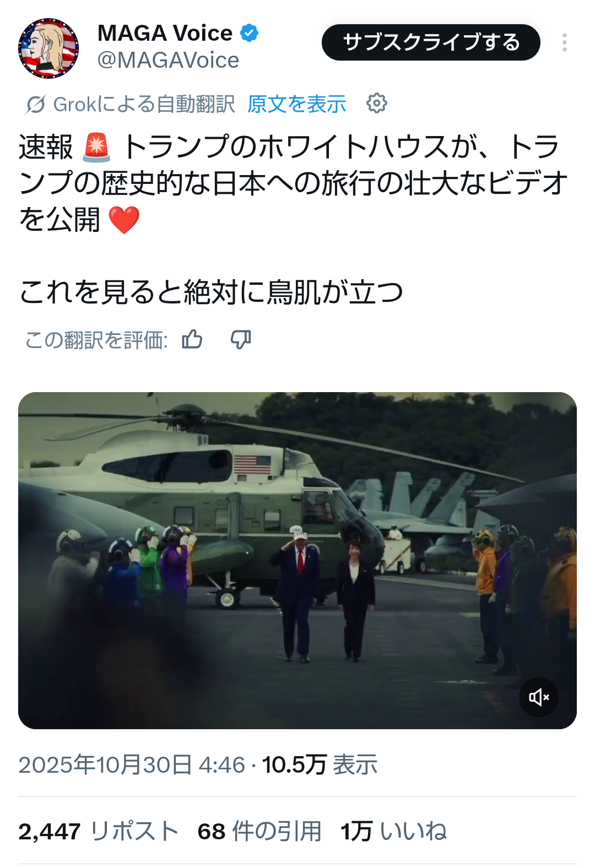The height and width of the screenshot is (868, 595).
Task: Open the 2,447 リポスト list
Action: pyautogui.click(x=99, y=831)
